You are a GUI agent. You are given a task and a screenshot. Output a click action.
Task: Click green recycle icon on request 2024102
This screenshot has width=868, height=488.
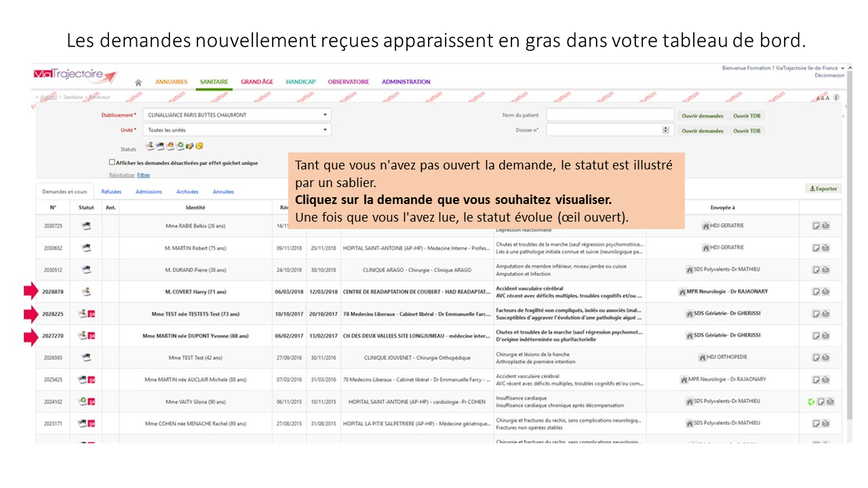810,401
